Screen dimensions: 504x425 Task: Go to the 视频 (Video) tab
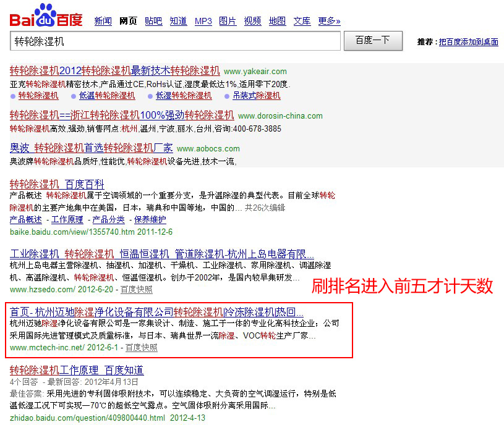[253, 21]
